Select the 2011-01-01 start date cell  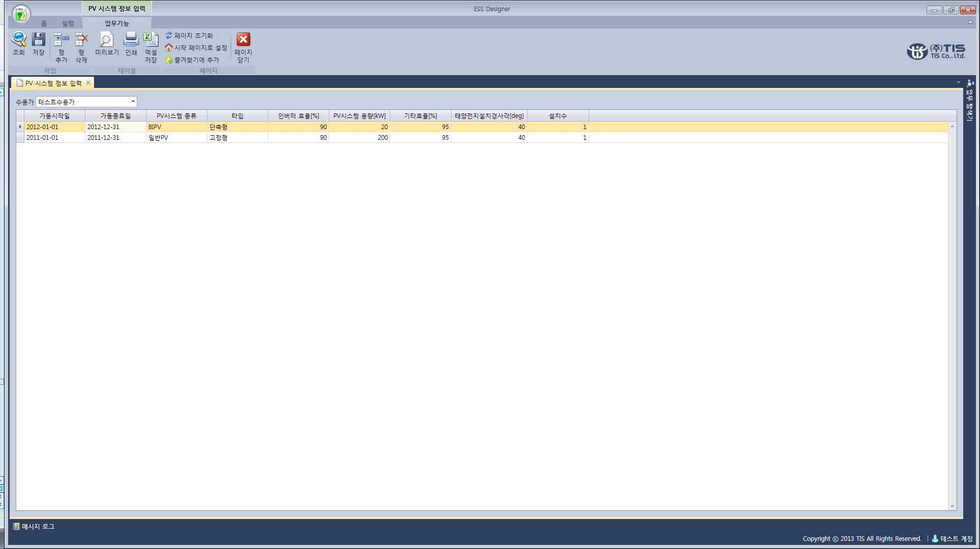(54, 138)
